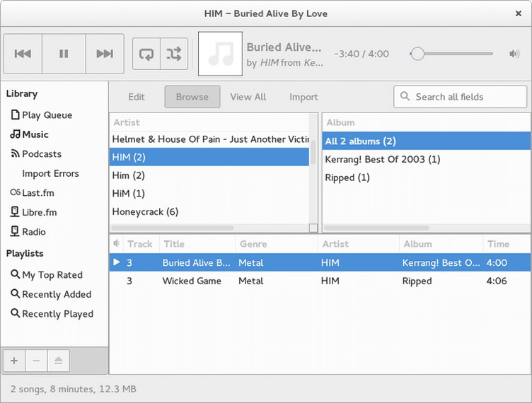The height and width of the screenshot is (403, 532).
Task: Open Radio in the sidebar
Action: coord(28,232)
